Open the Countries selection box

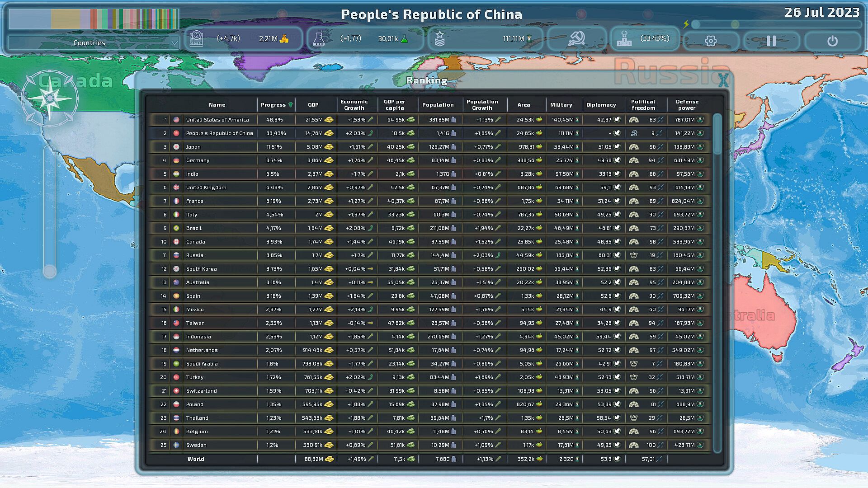89,43
